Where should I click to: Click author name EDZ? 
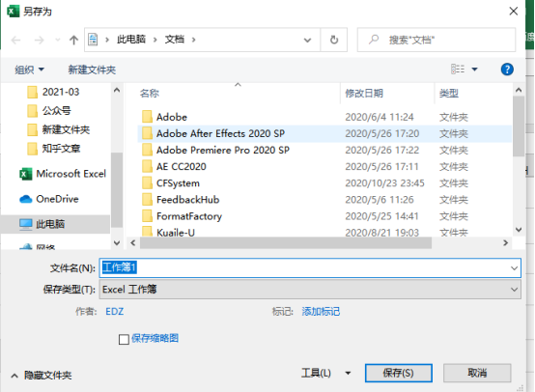[x=114, y=312]
